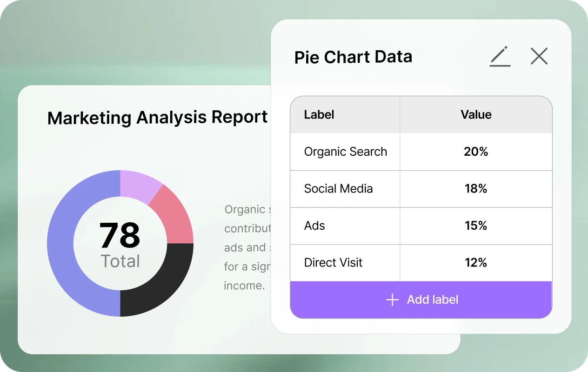Click the edit pencil icon in Pie Chart Data
The height and width of the screenshot is (372, 588).
point(500,56)
